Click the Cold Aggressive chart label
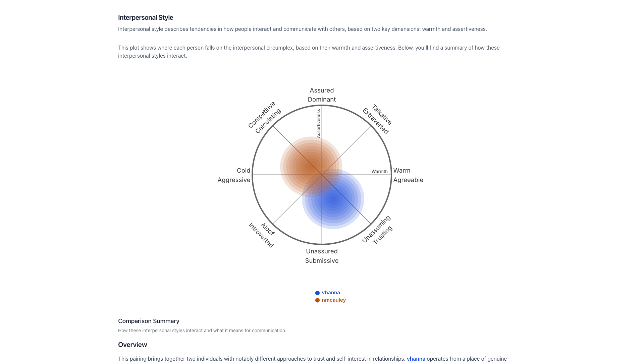This screenshot has height=362, width=644. 234,175
